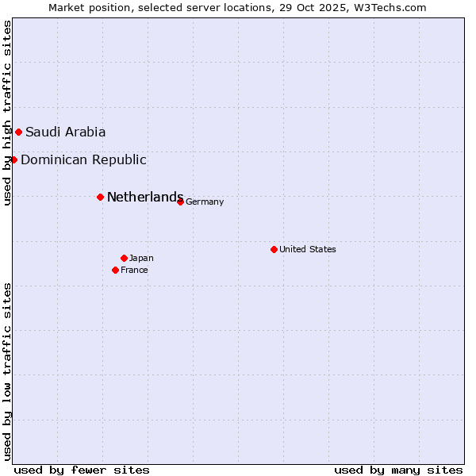The height and width of the screenshot is (476, 476).
Task: Click the 'Dominican Republic' label text
Action: pos(83,160)
